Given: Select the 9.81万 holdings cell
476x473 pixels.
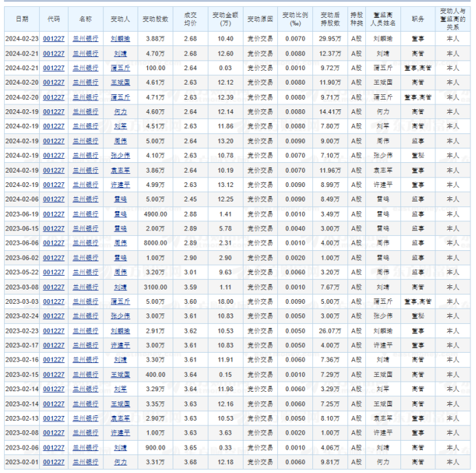Looking at the screenshot, I should 330,462.
